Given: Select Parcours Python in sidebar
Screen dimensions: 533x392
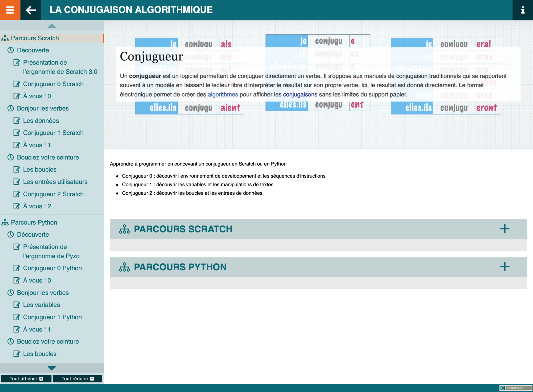Looking at the screenshot, I should [34, 223].
